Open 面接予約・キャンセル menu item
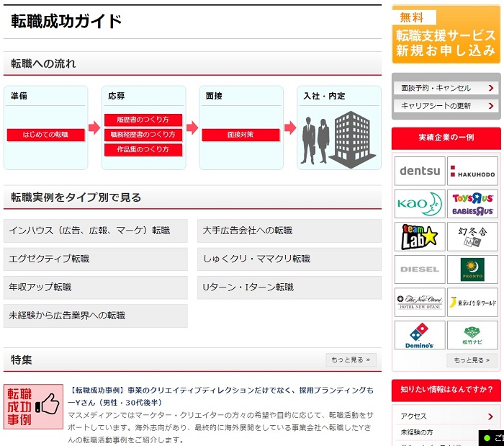The height and width of the screenshot is (446, 504). pyautogui.click(x=446, y=88)
